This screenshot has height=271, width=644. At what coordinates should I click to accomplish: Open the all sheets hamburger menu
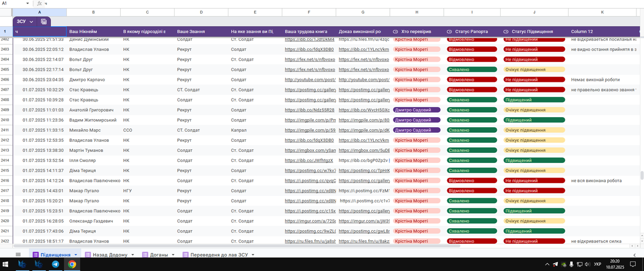pos(18,255)
